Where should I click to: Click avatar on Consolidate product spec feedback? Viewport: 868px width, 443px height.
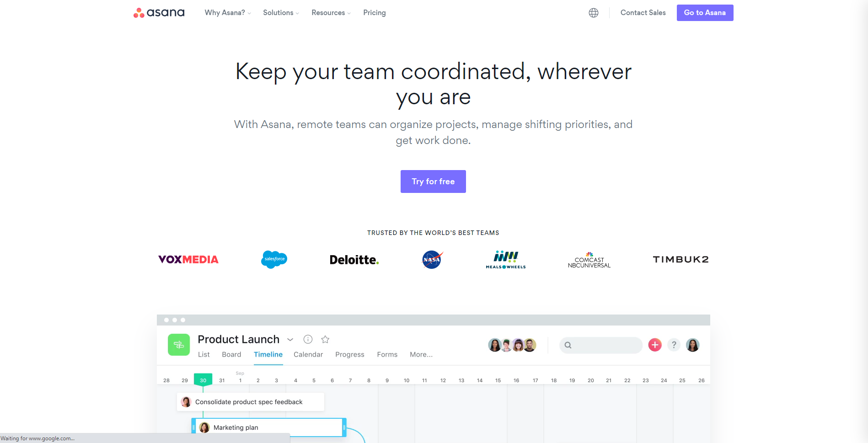tap(186, 402)
